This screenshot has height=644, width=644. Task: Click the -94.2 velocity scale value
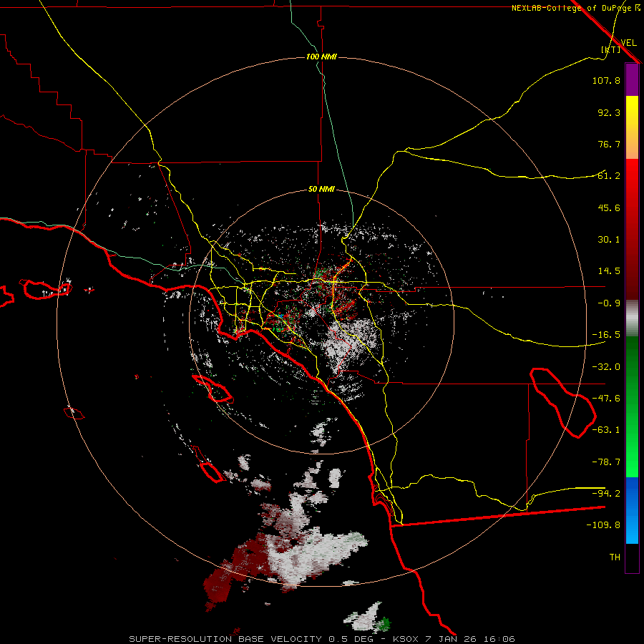click(606, 494)
